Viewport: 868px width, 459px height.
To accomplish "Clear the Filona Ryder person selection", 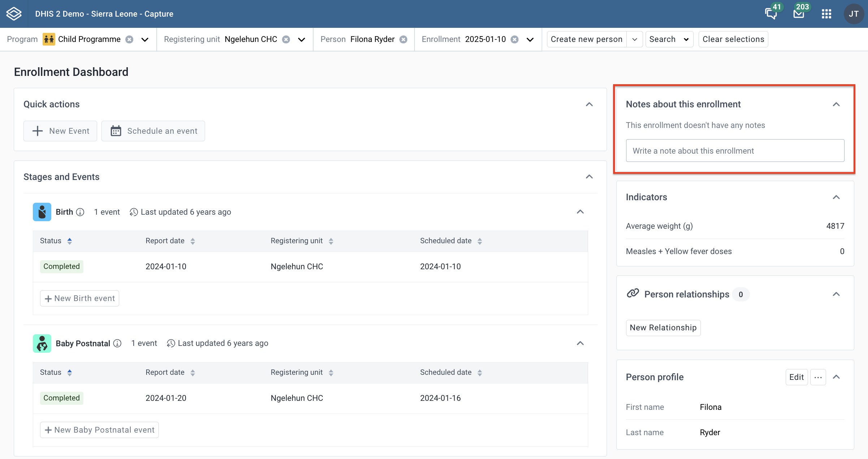I will click(403, 39).
